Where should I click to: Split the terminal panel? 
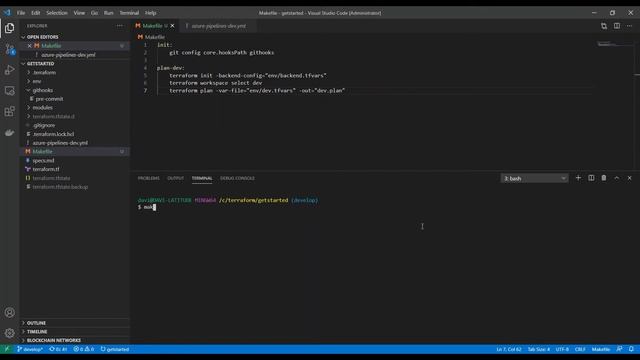591,178
